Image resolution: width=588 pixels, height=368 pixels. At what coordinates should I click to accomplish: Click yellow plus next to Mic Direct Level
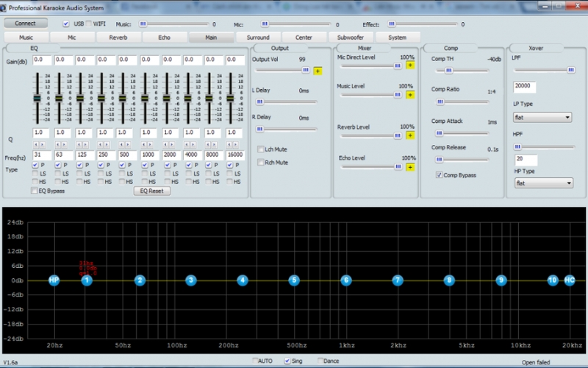[x=410, y=66]
